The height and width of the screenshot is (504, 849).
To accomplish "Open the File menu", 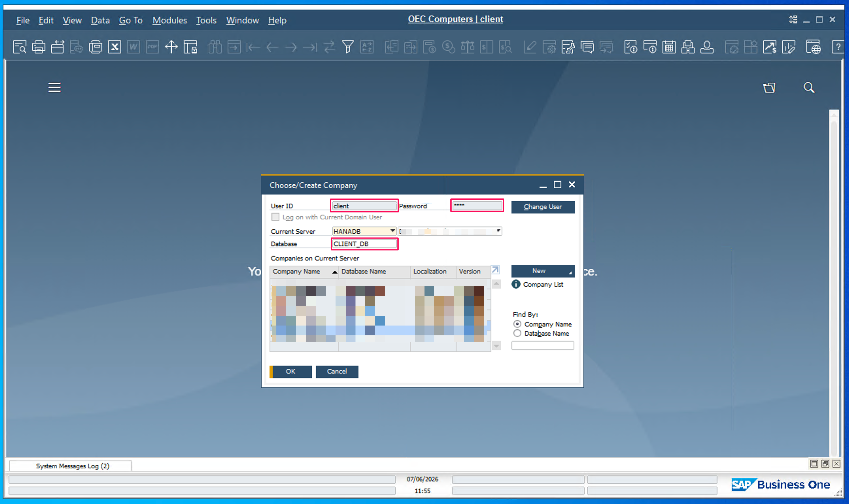I will [23, 20].
